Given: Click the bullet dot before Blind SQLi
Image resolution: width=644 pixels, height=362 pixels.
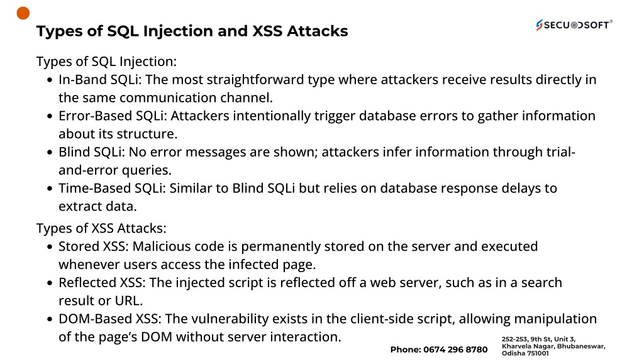Looking at the screenshot, I should 50,153.
